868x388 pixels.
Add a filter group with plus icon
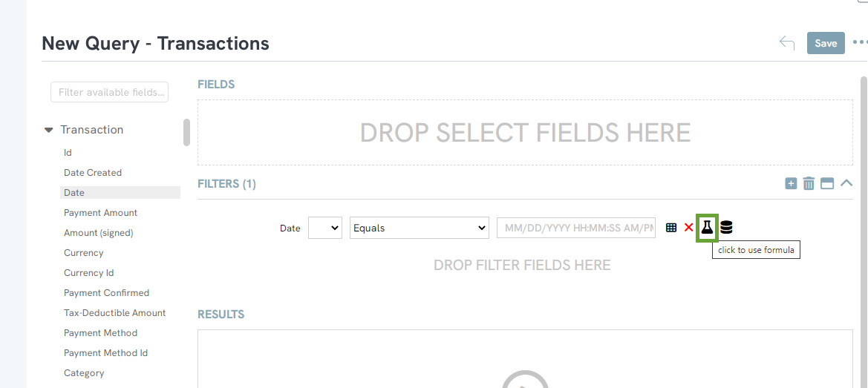click(x=791, y=183)
